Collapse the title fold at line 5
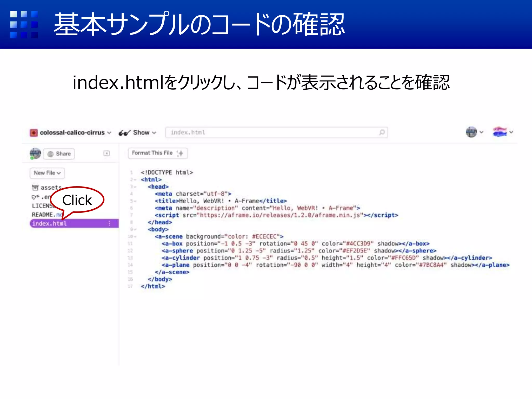This screenshot has height=399, width=532. pos(135,201)
